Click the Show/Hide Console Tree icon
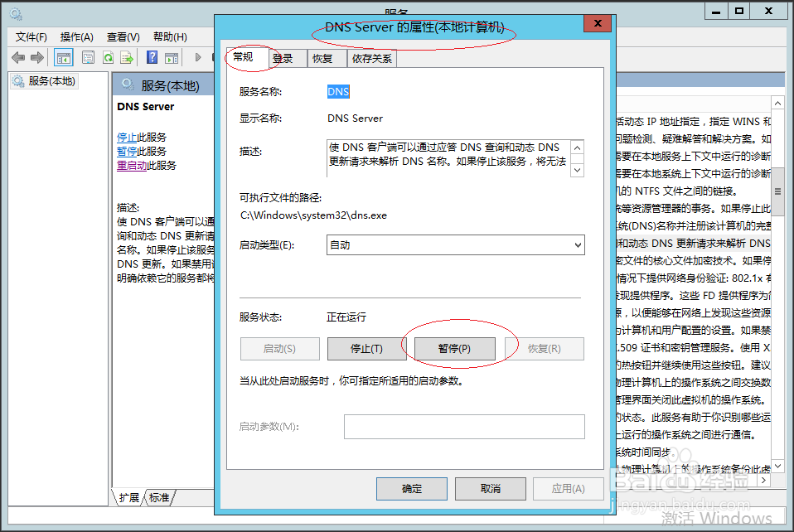Image resolution: width=794 pixels, height=532 pixels. coord(62,56)
